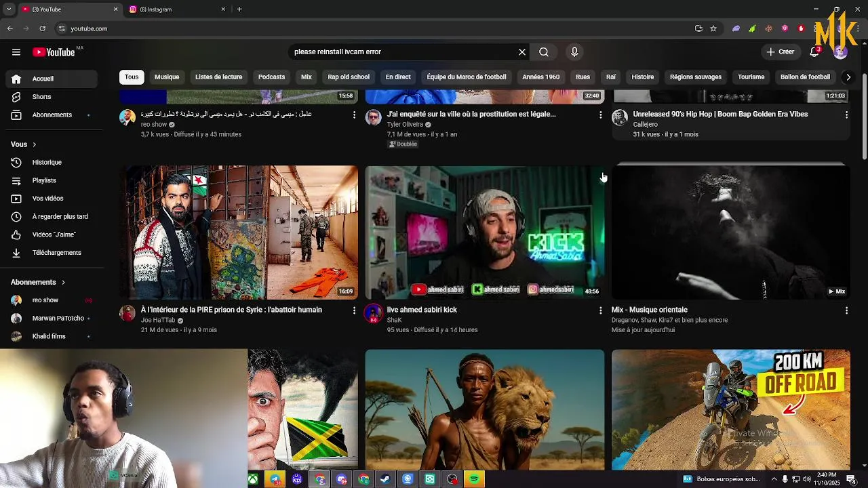Select the Années 1960 chip

coord(540,77)
